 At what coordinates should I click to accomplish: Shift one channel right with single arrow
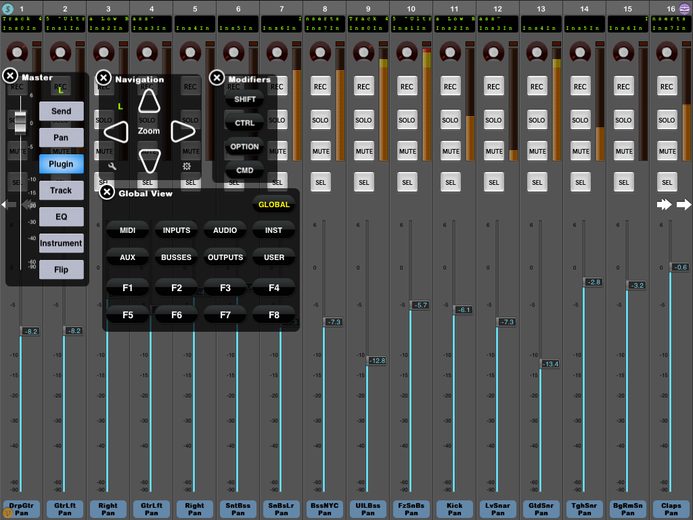[x=684, y=204]
